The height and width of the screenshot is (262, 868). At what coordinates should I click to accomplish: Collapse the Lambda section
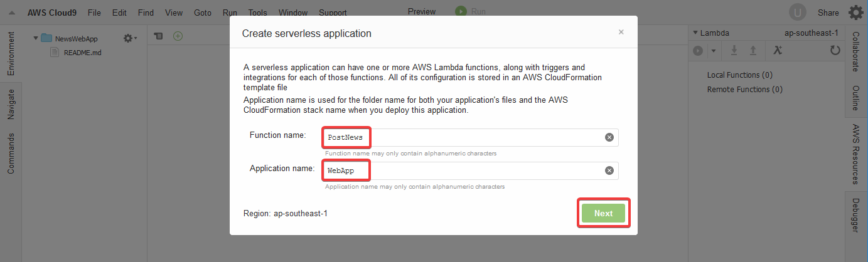point(695,33)
